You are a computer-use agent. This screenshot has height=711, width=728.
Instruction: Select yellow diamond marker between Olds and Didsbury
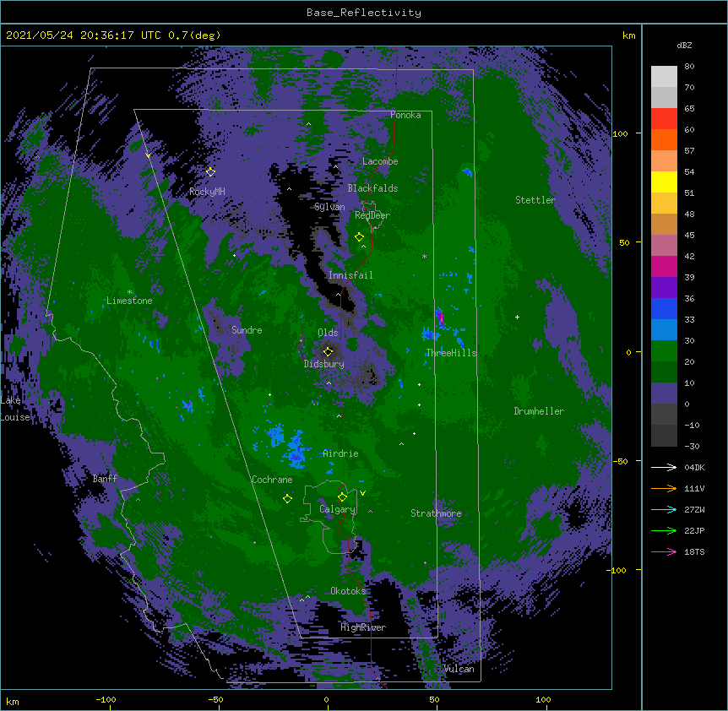(329, 351)
